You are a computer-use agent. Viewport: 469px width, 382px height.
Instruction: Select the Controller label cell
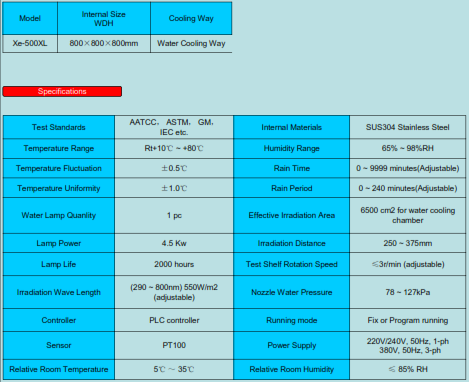click(x=59, y=320)
